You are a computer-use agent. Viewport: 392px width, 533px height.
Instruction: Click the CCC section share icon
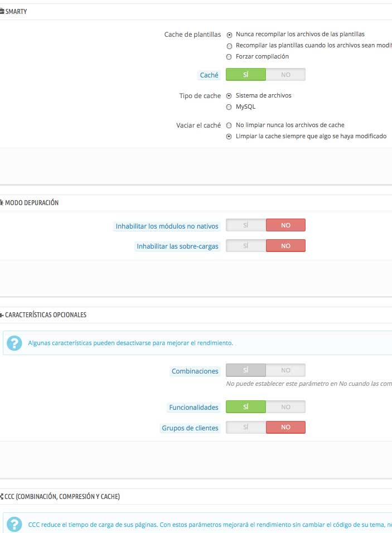(2, 496)
